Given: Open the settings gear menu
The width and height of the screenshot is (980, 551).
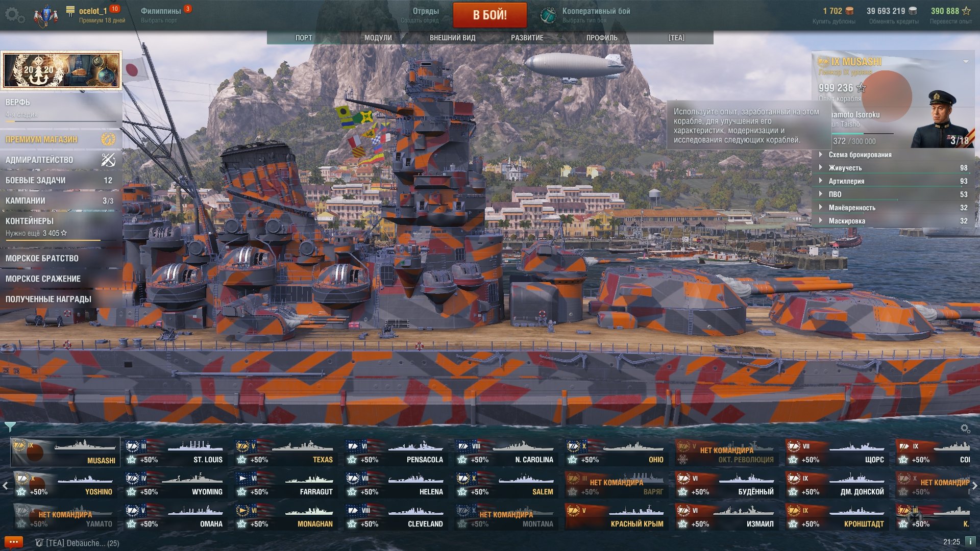Looking at the screenshot, I should click(x=14, y=15).
